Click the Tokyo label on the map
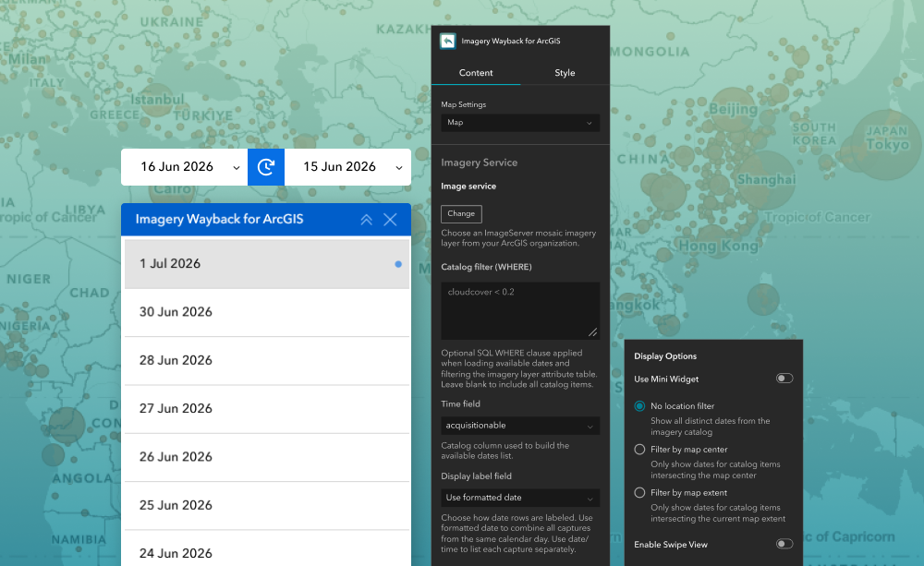Image resolution: width=924 pixels, height=566 pixels. pyautogui.click(x=887, y=144)
